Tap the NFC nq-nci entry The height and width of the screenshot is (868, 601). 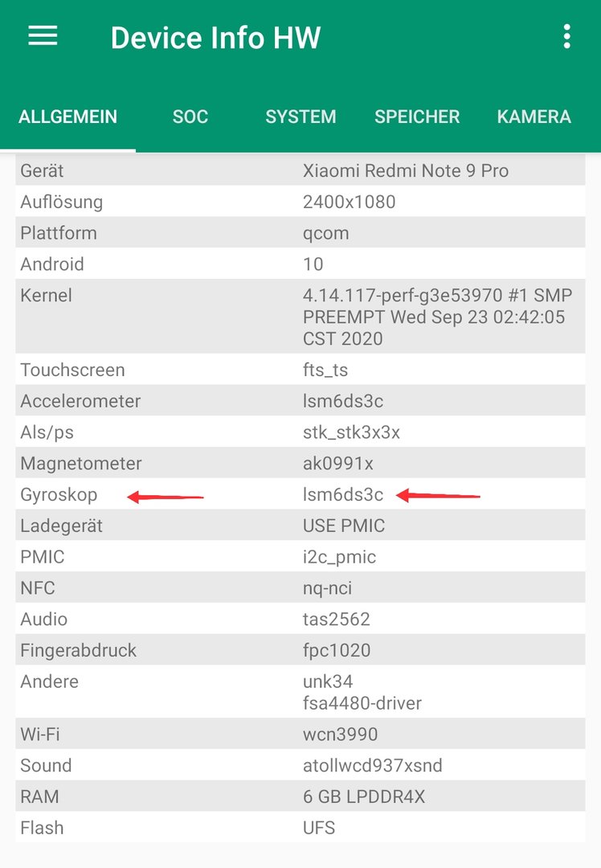click(x=300, y=588)
